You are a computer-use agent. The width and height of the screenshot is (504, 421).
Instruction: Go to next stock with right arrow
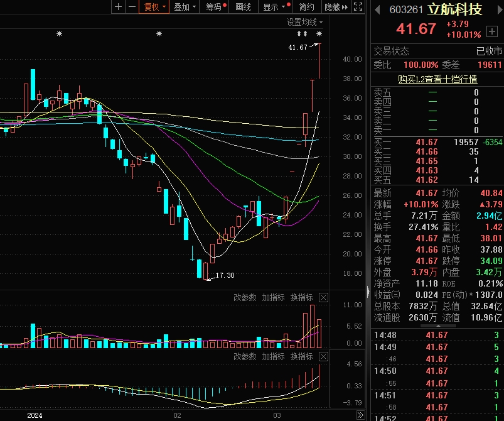[x=500, y=9]
